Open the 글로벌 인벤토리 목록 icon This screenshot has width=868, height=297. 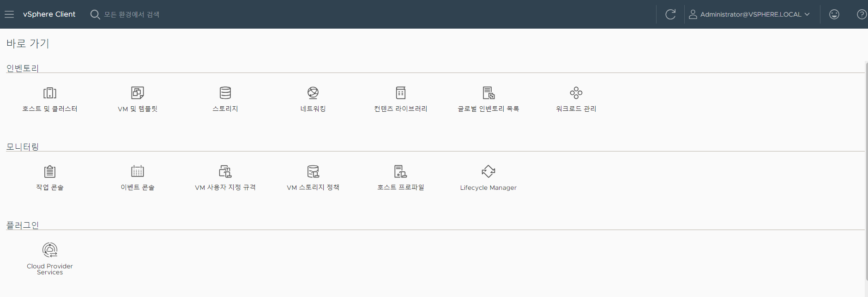tap(488, 93)
